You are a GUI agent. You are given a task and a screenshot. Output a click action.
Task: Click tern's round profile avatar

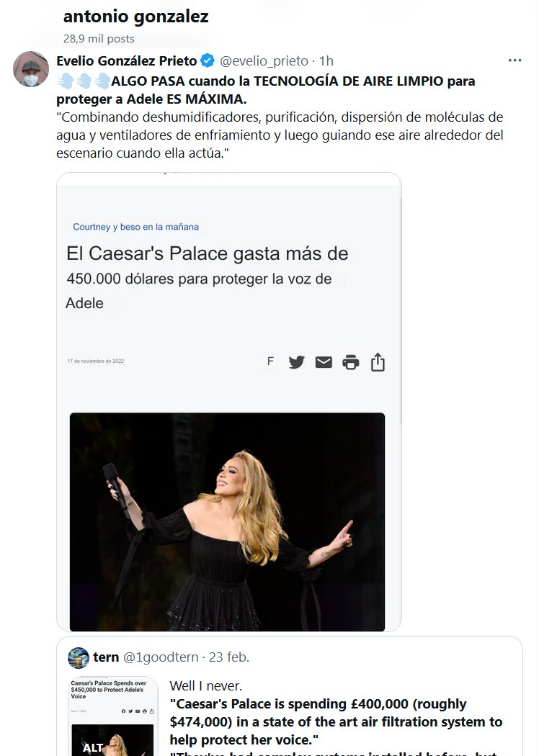pyautogui.click(x=78, y=657)
